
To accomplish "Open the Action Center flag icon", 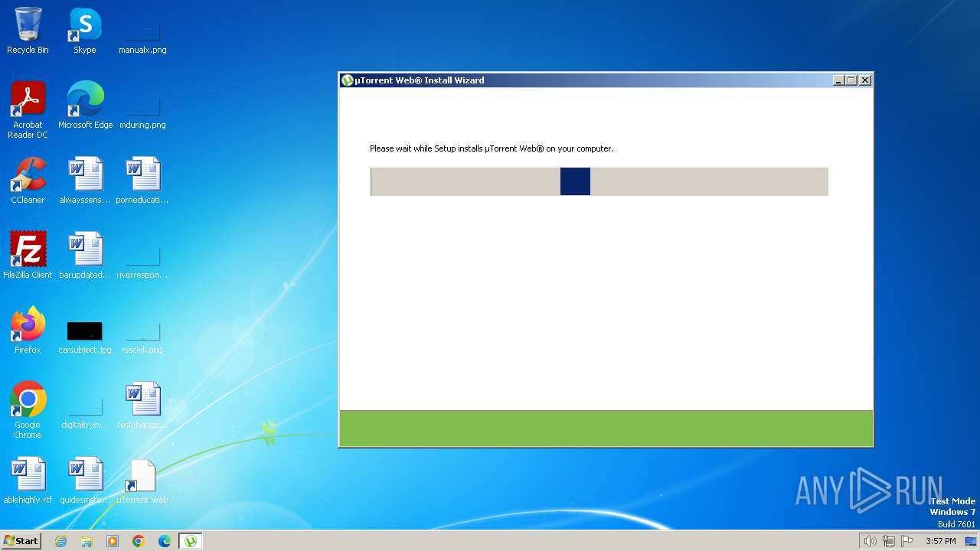I will (x=907, y=541).
